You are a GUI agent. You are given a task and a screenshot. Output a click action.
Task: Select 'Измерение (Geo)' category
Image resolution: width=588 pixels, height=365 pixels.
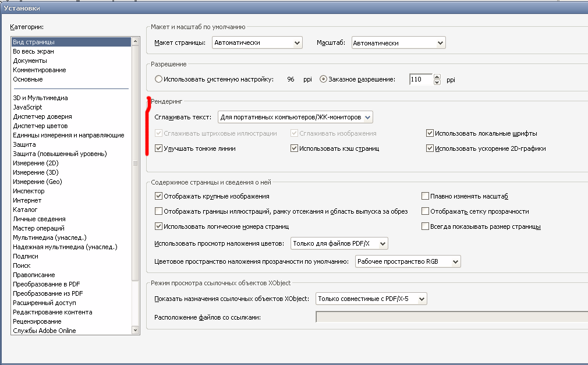(x=37, y=182)
